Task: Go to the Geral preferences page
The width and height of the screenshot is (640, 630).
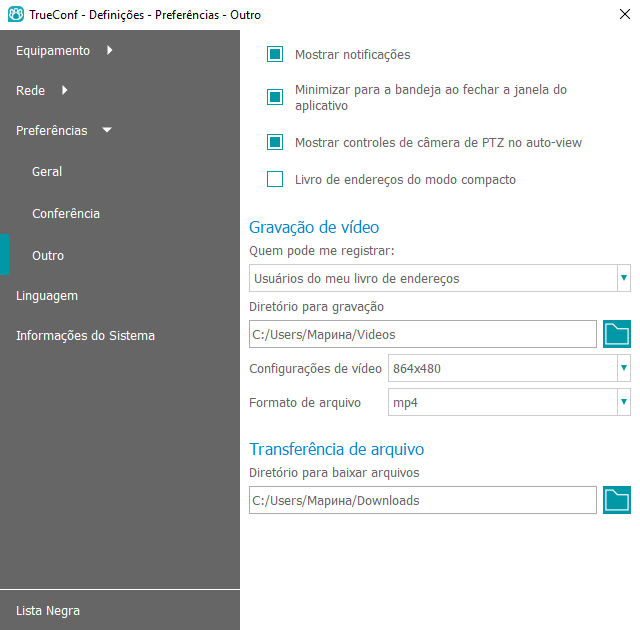Action: click(x=47, y=171)
